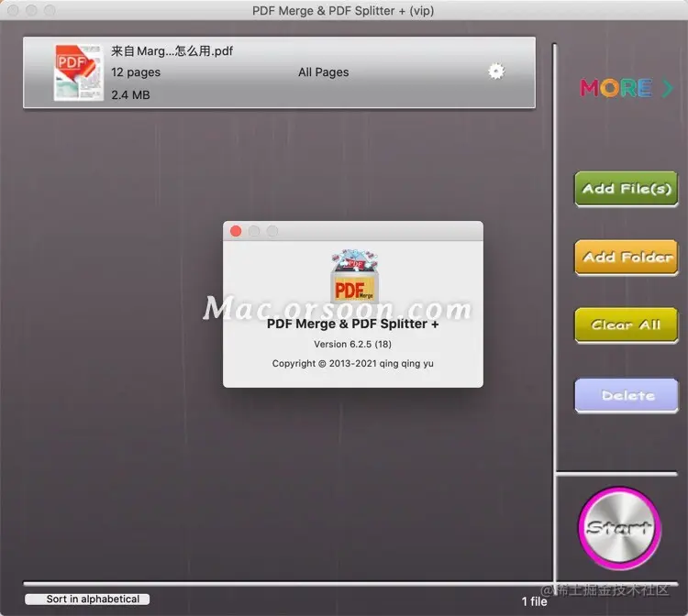Click the Clear All button
Screen dimensions: 688x616
click(627, 325)
